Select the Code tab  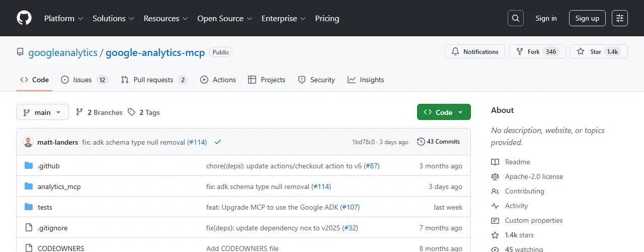(34, 80)
